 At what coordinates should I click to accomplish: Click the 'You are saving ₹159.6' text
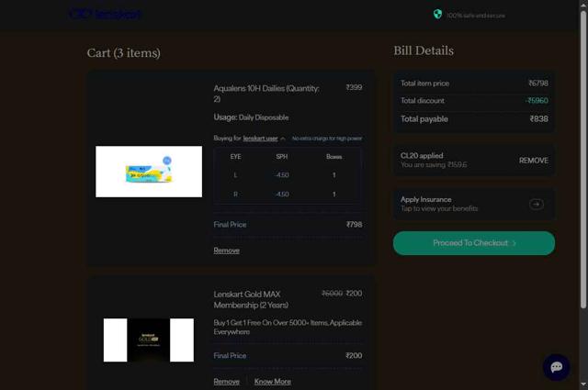coord(434,165)
